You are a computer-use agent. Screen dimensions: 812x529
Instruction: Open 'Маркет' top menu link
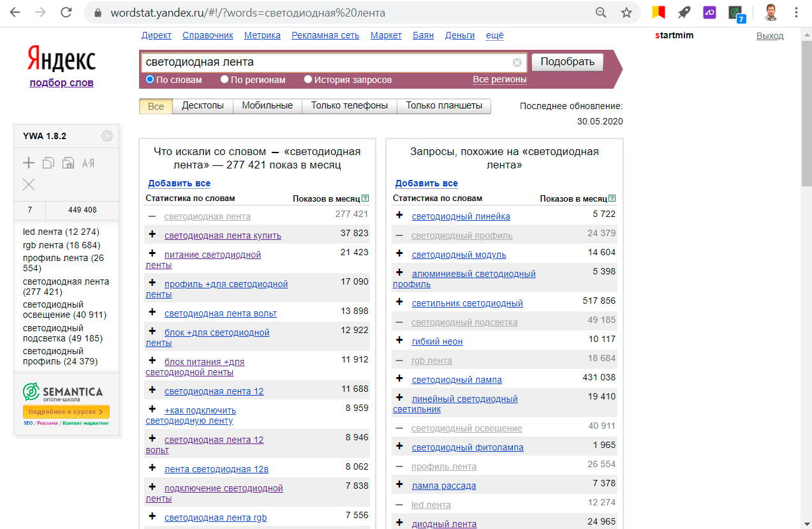(x=386, y=35)
